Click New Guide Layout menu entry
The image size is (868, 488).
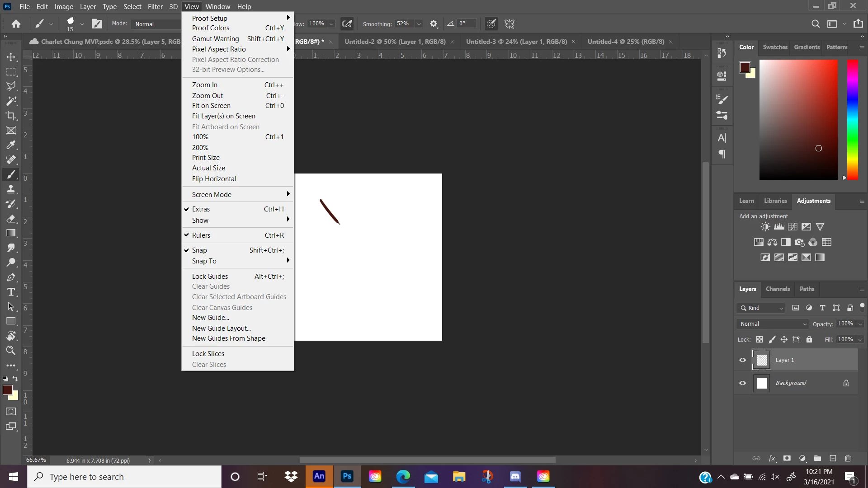coord(221,328)
